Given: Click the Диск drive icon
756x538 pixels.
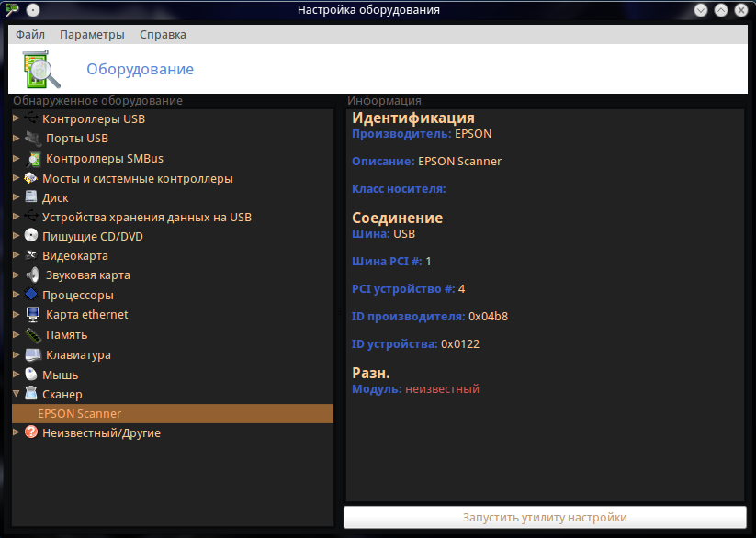Looking at the screenshot, I should 31,197.
